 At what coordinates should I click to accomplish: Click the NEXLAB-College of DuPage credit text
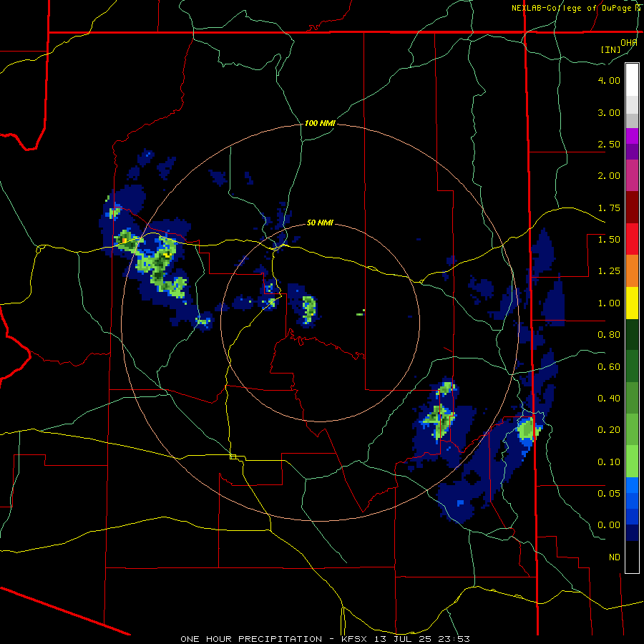pos(571,8)
